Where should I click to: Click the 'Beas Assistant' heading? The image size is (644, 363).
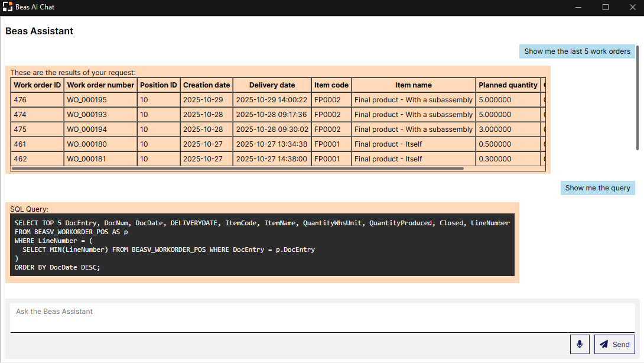[x=39, y=31]
